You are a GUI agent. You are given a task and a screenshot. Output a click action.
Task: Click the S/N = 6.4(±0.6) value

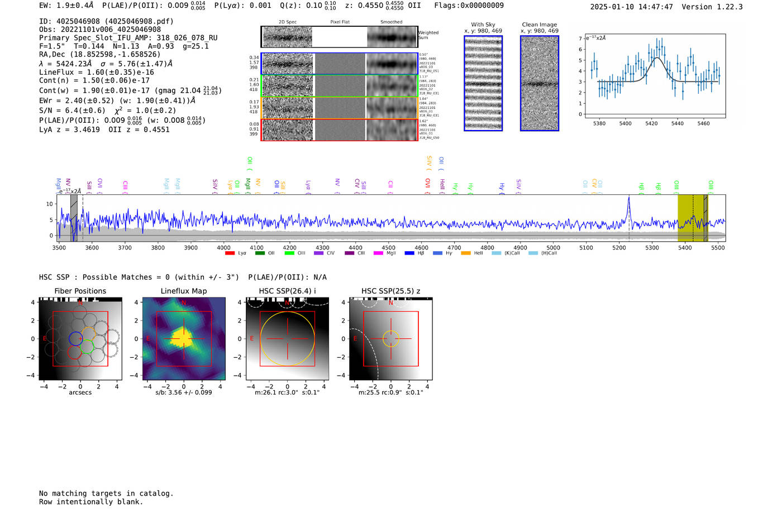72,111
